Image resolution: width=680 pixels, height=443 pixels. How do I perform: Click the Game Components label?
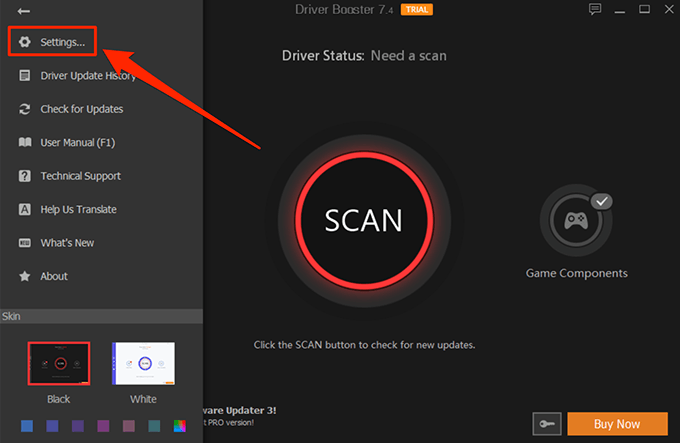tap(576, 273)
